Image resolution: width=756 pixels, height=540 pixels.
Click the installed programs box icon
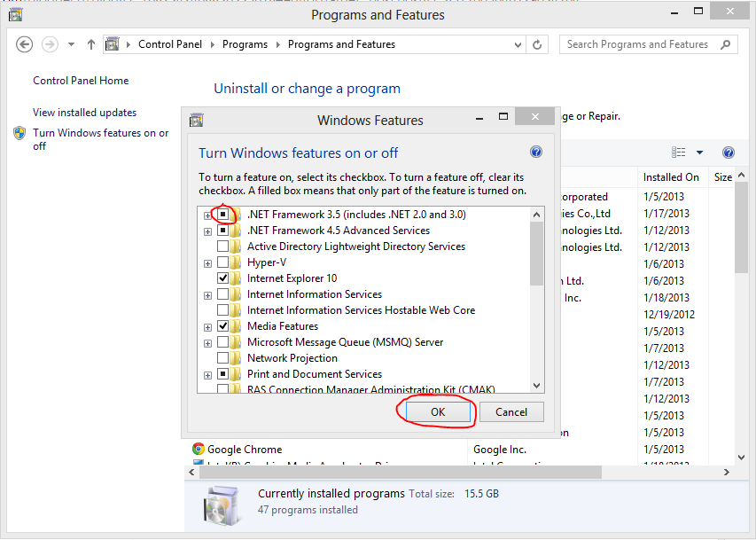tap(222, 505)
